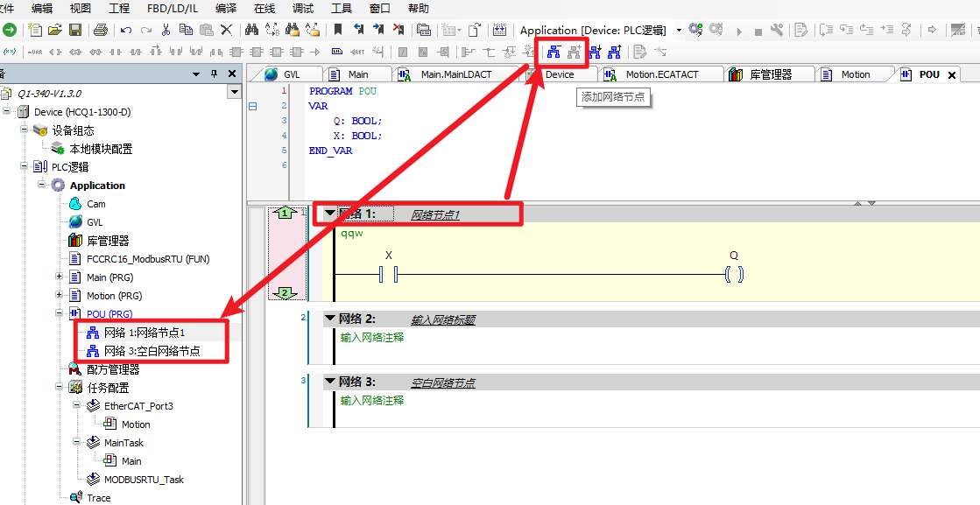980x505 pixels.
Task: Collapse the Network 1 disclosure triangle
Action: [330, 214]
